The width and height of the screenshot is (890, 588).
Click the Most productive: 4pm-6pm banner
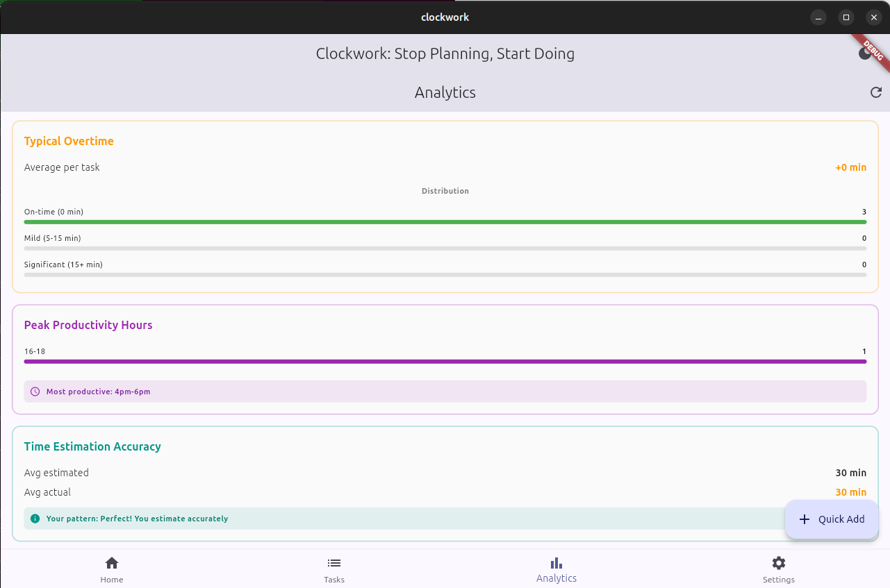(x=445, y=392)
